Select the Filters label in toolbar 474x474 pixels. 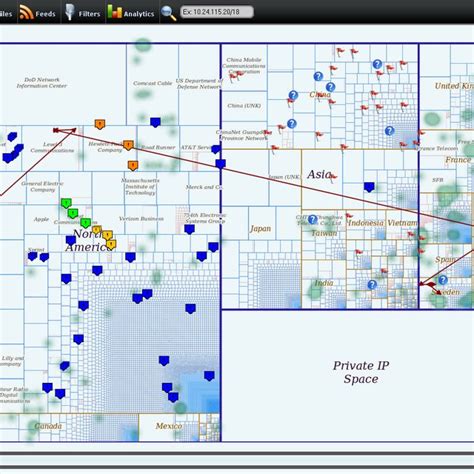[x=89, y=14]
